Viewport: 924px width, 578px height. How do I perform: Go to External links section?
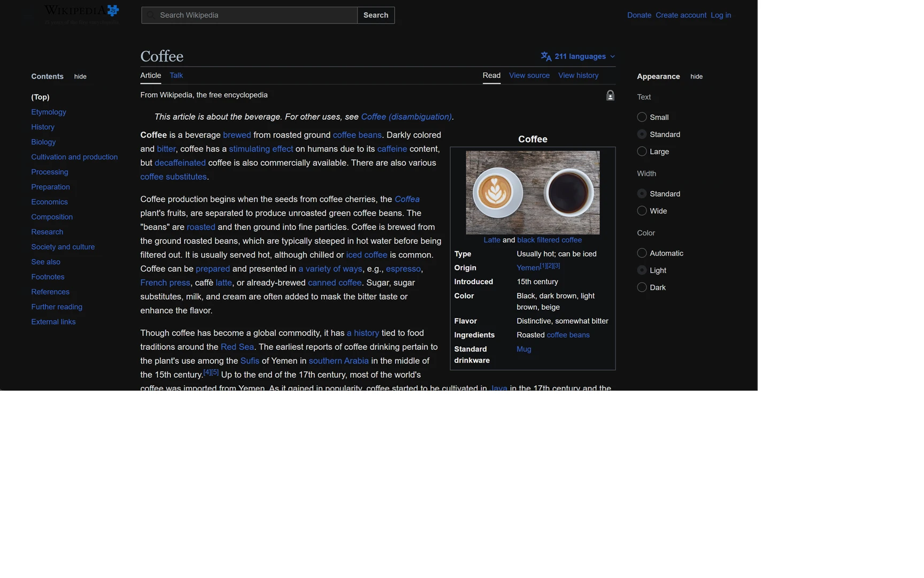coord(53,322)
